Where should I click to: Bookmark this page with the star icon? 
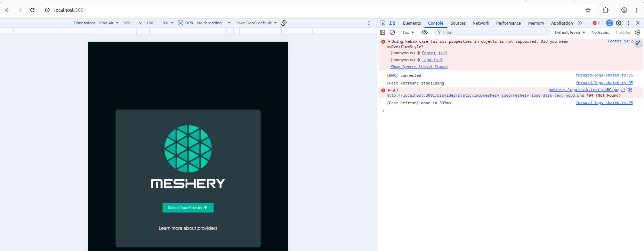[588, 10]
